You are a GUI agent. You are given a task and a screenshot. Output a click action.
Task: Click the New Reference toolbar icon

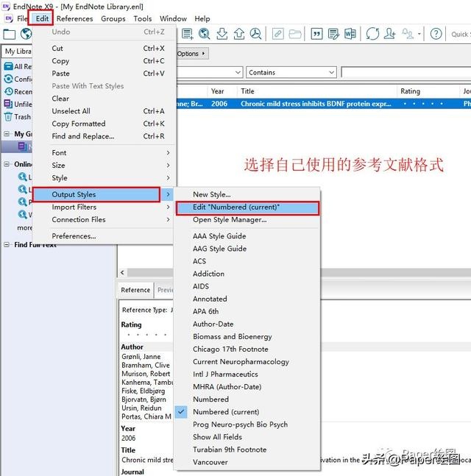(x=187, y=34)
